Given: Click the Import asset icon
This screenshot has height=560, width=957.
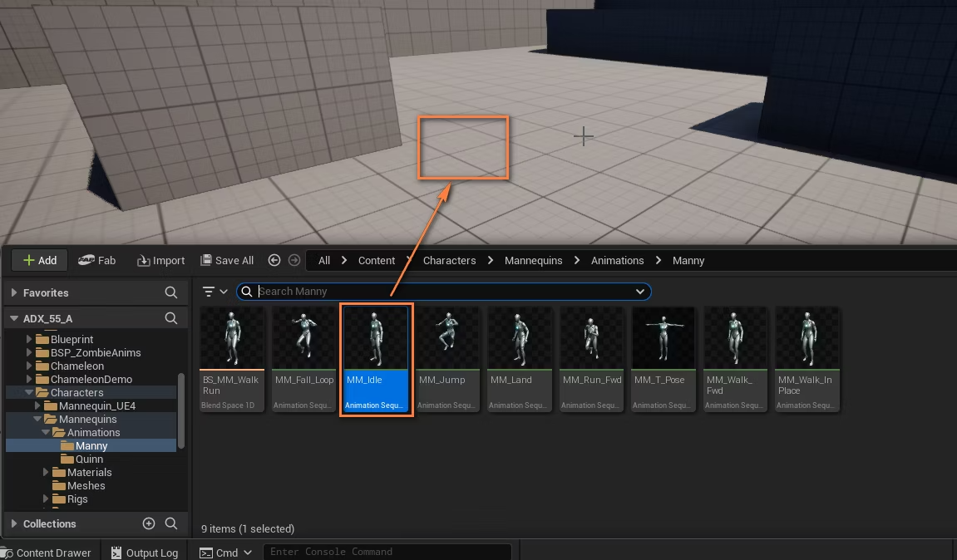Looking at the screenshot, I should (144, 261).
